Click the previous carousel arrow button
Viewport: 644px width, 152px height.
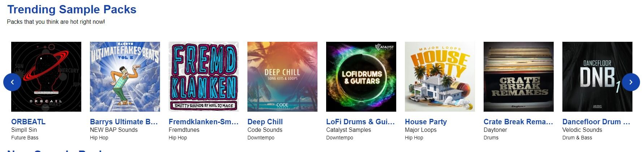(12, 82)
